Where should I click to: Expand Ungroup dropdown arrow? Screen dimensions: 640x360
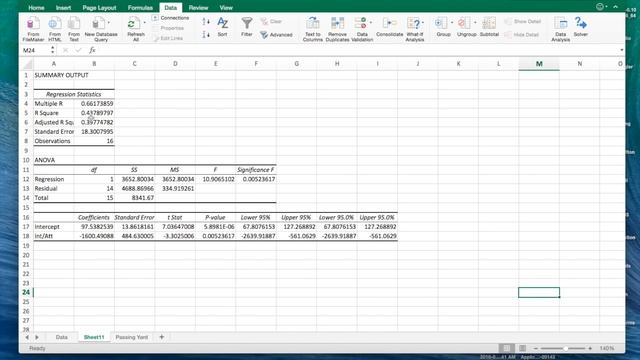475,23
